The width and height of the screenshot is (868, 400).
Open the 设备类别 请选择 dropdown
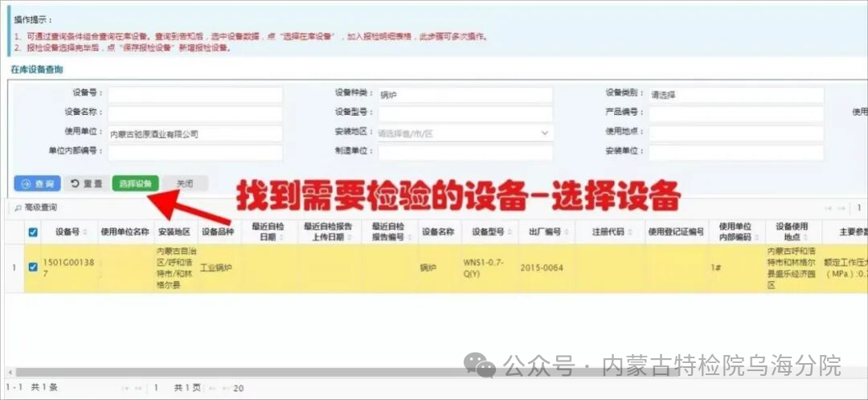tap(736, 95)
